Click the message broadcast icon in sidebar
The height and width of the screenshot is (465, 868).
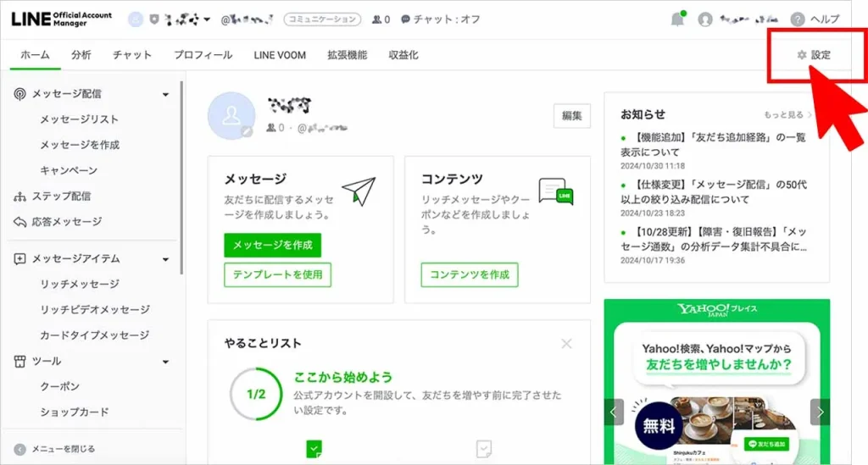pos(20,94)
